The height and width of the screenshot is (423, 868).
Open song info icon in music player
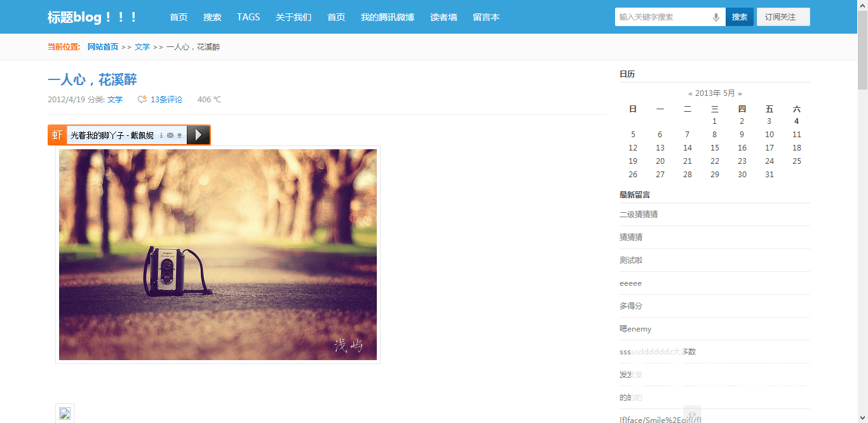161,135
